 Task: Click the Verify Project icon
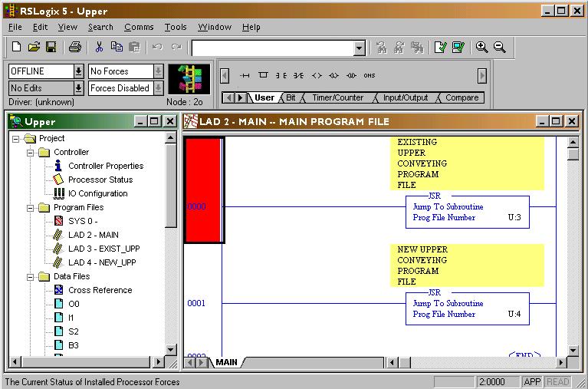pos(458,47)
